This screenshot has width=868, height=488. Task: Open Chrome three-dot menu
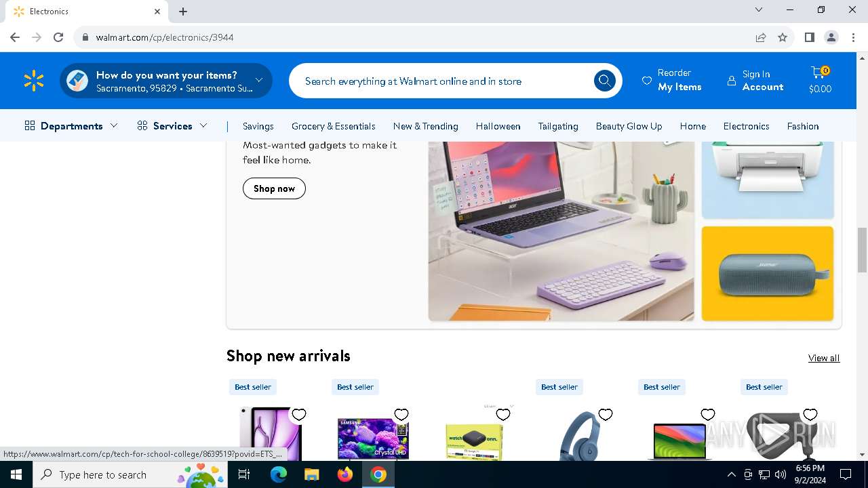(852, 37)
